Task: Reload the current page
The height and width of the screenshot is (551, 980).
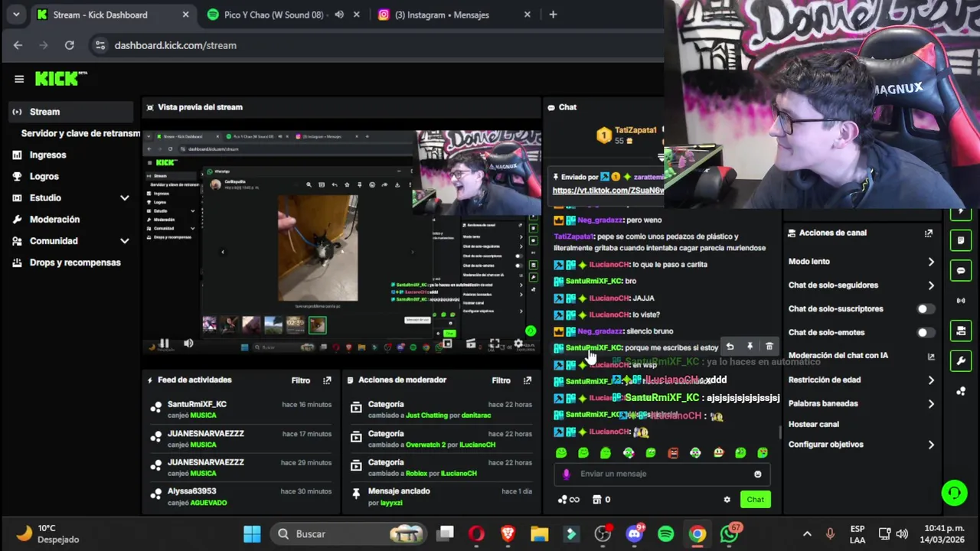Action: [69, 45]
